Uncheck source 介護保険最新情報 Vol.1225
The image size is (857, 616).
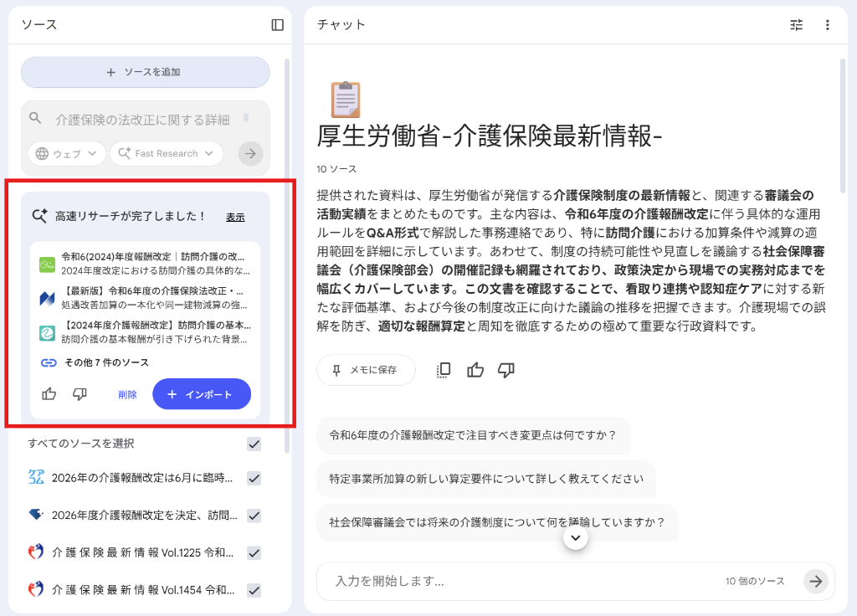click(x=254, y=553)
